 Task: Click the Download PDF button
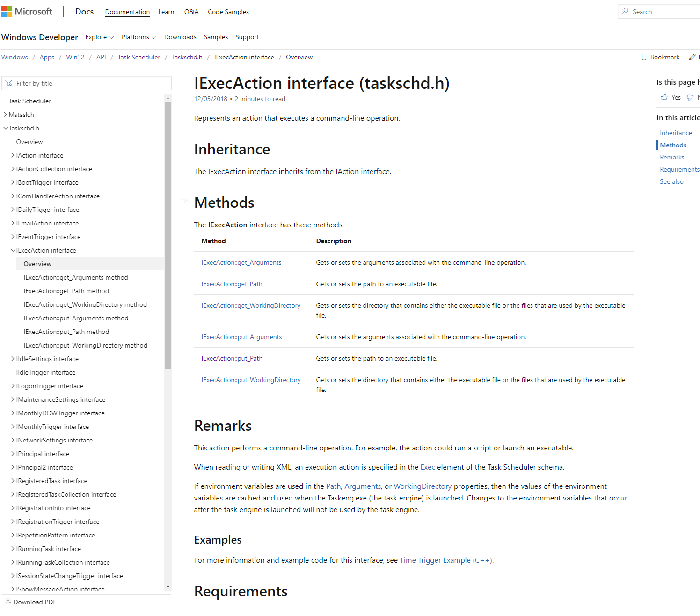[31, 602]
